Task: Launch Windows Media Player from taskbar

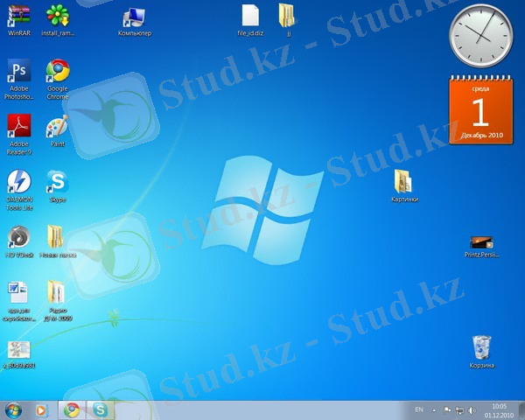Action: (x=41, y=410)
